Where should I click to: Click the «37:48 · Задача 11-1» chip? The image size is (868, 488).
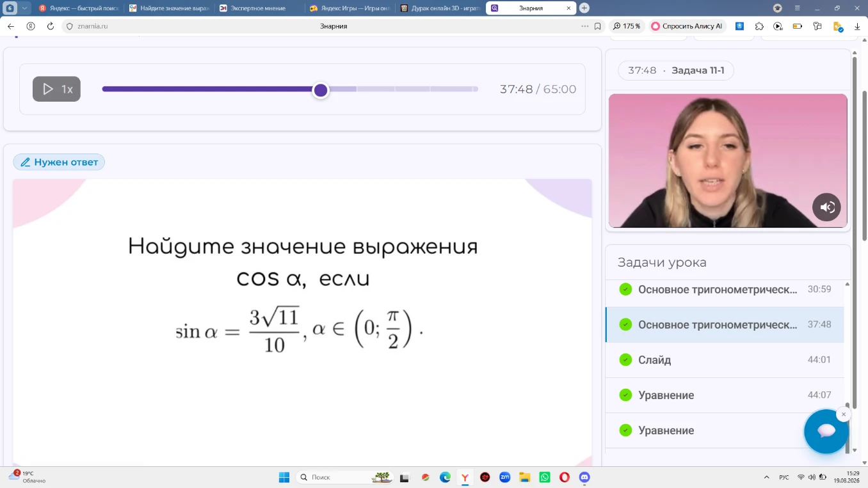click(x=676, y=70)
